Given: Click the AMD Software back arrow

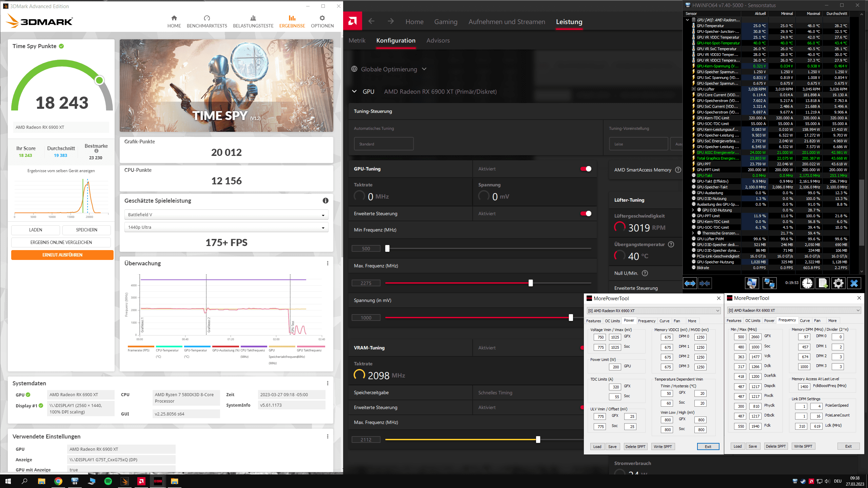Looking at the screenshot, I should pyautogui.click(x=371, y=21).
